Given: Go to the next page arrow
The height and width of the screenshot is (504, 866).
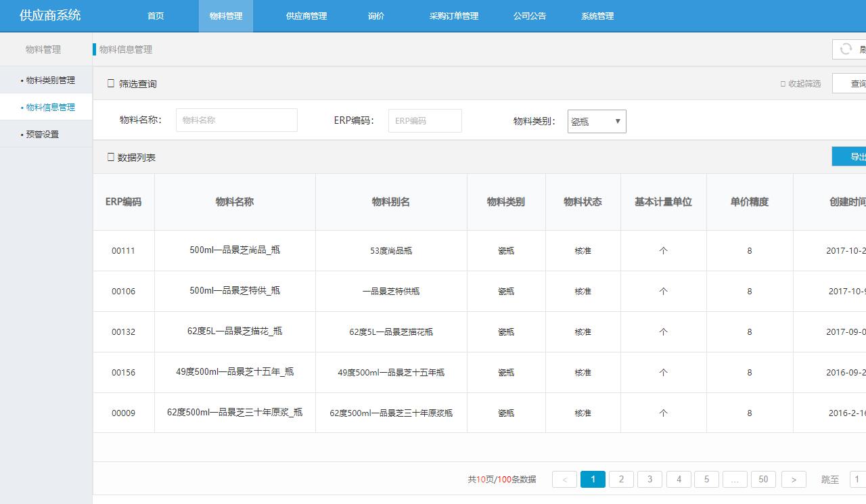Looking at the screenshot, I should click(x=794, y=479).
